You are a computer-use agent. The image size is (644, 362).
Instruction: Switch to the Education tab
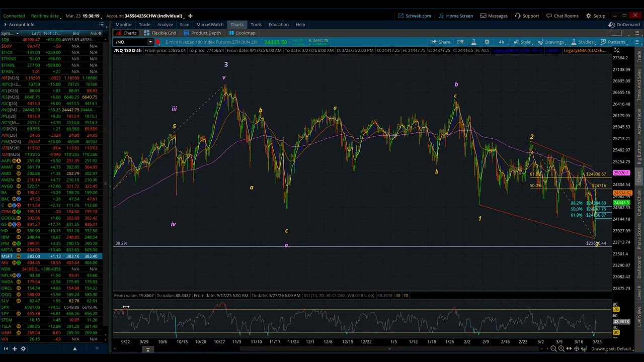point(278,24)
